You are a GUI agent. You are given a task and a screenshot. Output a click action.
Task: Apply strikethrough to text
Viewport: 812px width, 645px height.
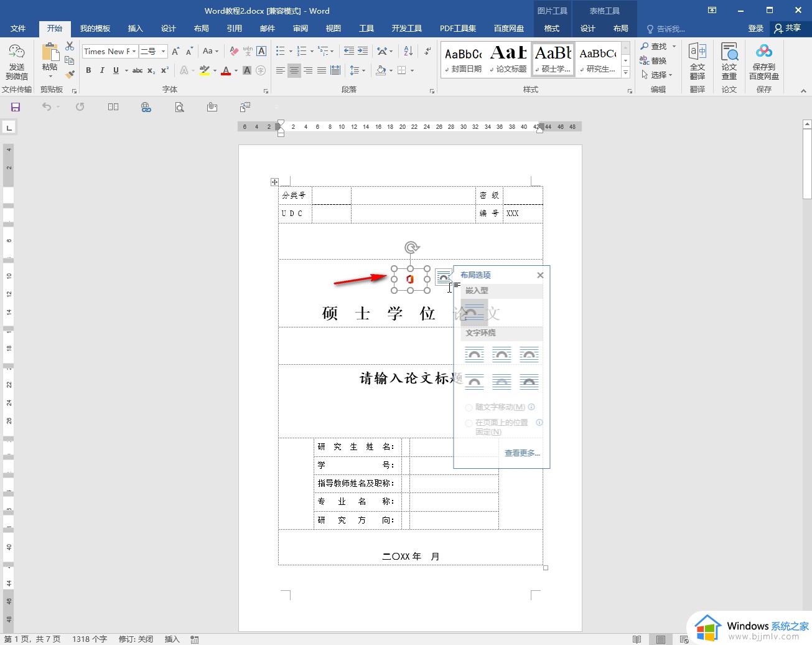(x=138, y=70)
